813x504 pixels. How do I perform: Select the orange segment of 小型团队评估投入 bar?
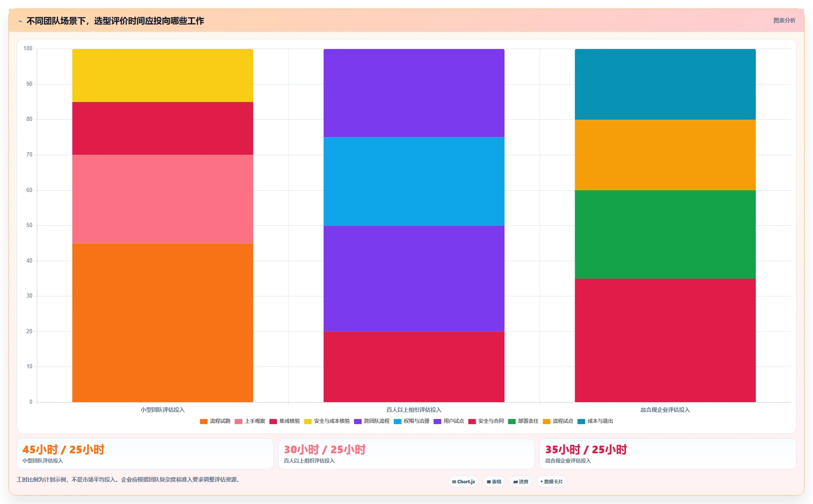pyautogui.click(x=163, y=323)
